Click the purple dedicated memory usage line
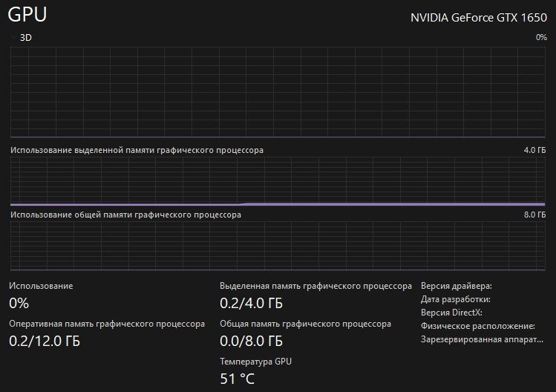The width and height of the screenshot is (556, 392). coord(393,203)
